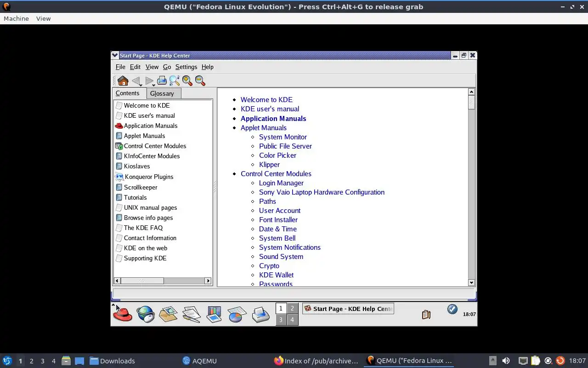Open the bold Application Manuals link
Viewport: 588px width, 368px height.
pyautogui.click(x=273, y=118)
